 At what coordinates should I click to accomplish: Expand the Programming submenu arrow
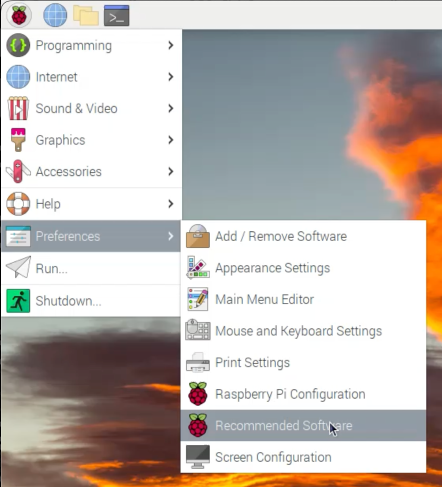pos(171,45)
